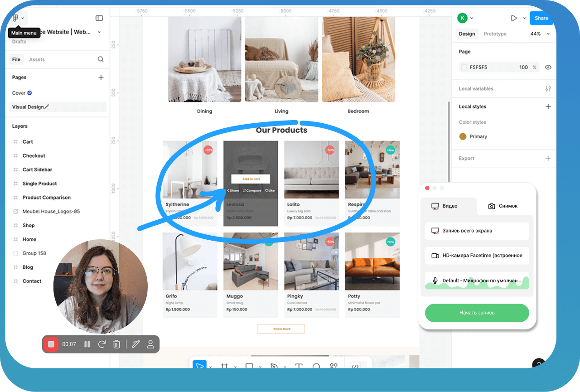
Task: Expand Move tool options chevron
Action: (210, 366)
